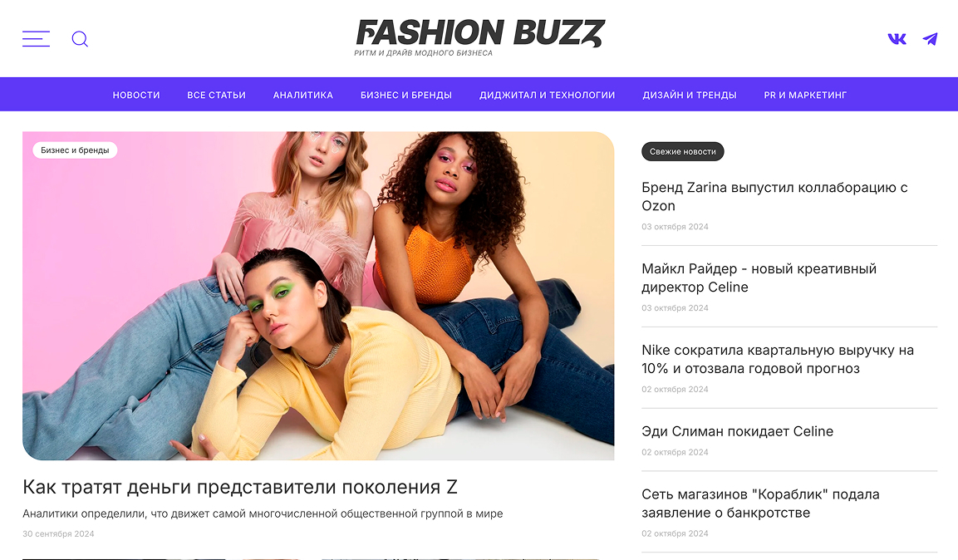
Task: Click the Свежие новости label
Action: pos(682,151)
